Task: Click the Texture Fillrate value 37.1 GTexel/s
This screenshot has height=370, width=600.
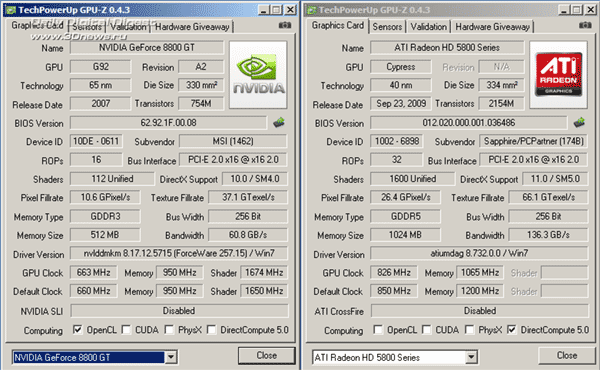Action: coord(248,197)
